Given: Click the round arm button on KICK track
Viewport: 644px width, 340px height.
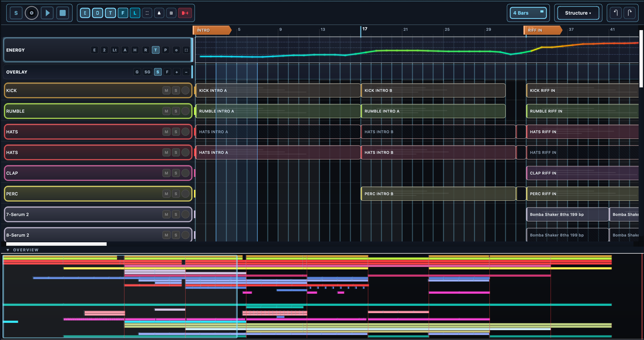Looking at the screenshot, I should pyautogui.click(x=185, y=90).
